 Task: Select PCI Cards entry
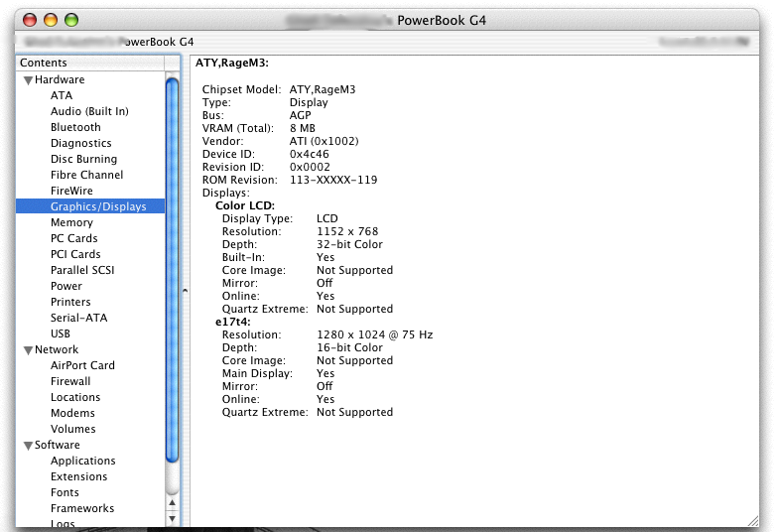coord(75,254)
